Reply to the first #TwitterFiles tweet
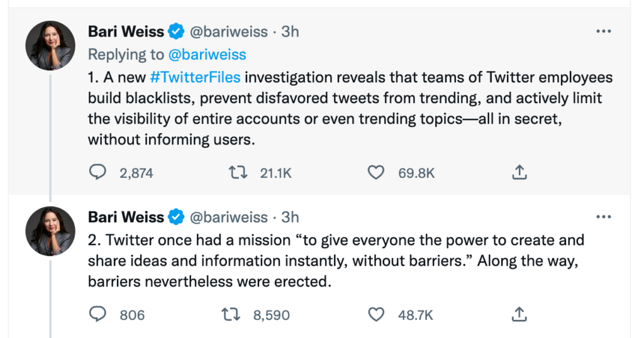This screenshot has height=338, width=644. pos(97,172)
